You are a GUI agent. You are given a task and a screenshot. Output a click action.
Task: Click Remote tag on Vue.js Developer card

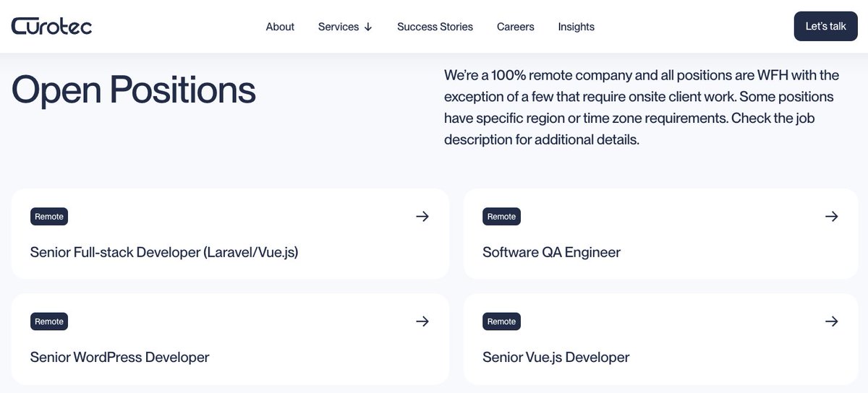coord(501,321)
